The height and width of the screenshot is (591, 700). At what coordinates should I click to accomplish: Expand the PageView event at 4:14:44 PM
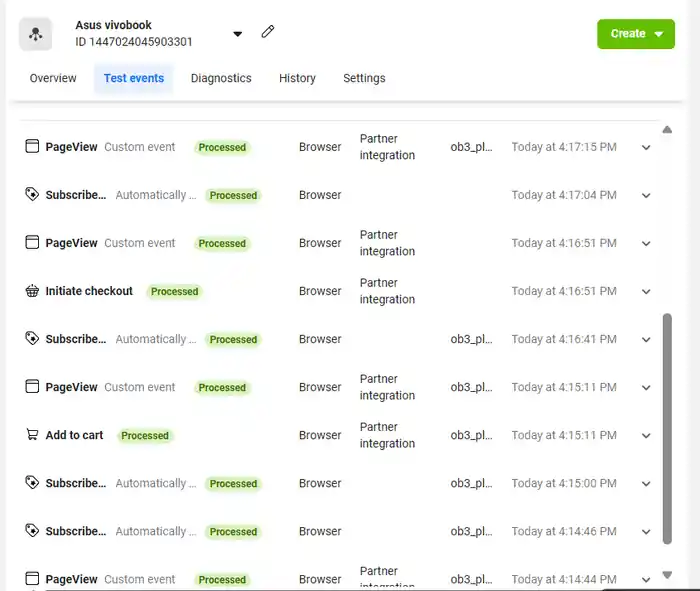tap(646, 580)
